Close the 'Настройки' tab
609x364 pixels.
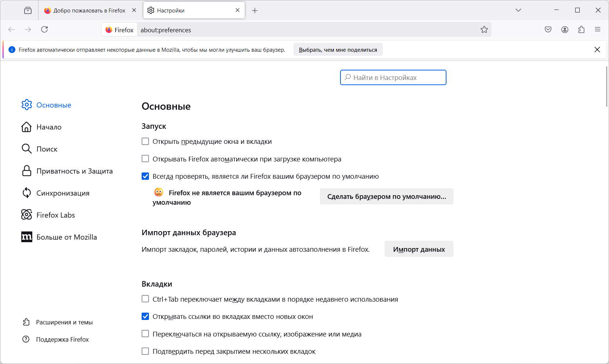click(238, 10)
